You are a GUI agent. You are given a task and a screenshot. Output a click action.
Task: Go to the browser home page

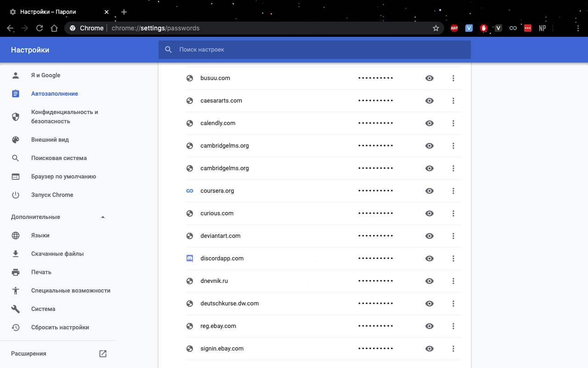[54, 28]
